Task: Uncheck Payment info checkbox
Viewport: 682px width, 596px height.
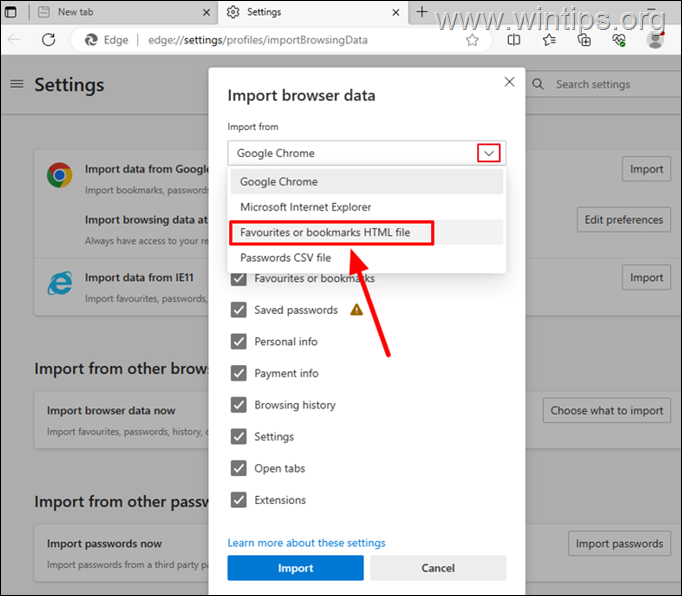Action: [238, 373]
